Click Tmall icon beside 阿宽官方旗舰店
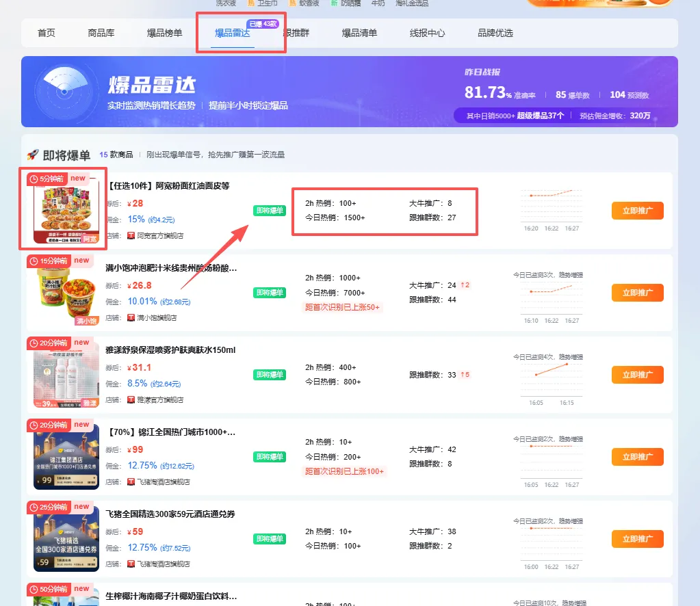This screenshot has height=606, width=700. [131, 235]
